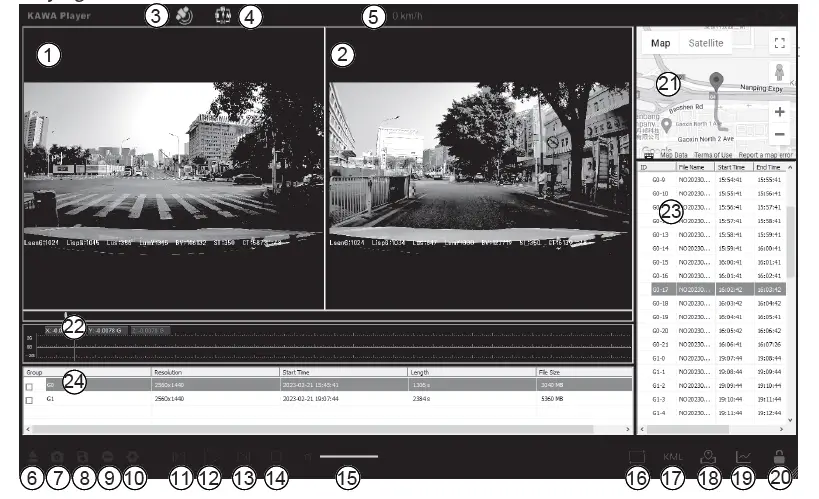Image resolution: width=819 pixels, height=499 pixels.
Task: Skip to the next clip
Action: pos(244,457)
